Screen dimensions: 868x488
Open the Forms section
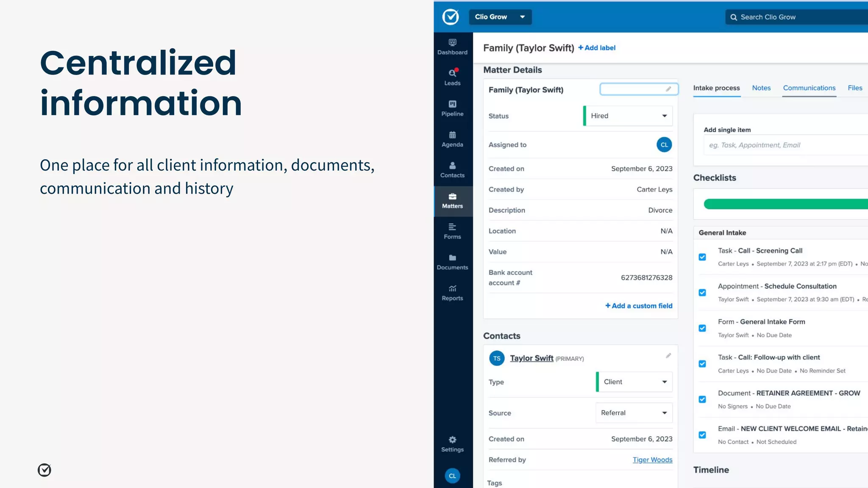[452, 231]
